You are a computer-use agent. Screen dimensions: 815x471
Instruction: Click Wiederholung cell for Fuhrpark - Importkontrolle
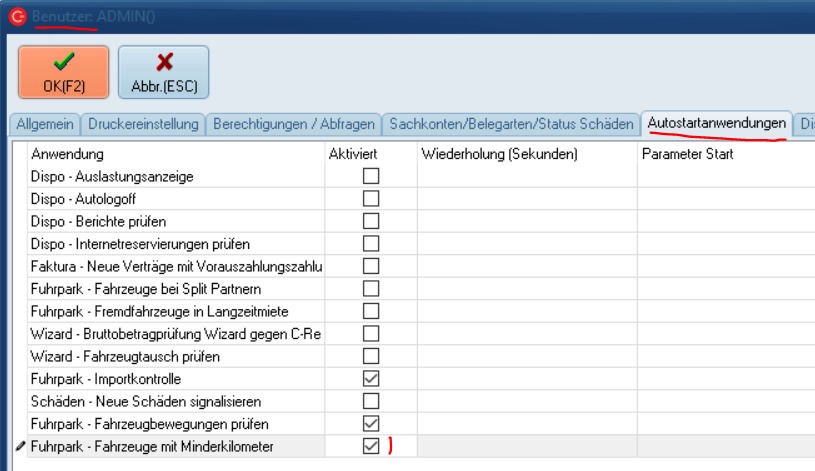point(527,379)
